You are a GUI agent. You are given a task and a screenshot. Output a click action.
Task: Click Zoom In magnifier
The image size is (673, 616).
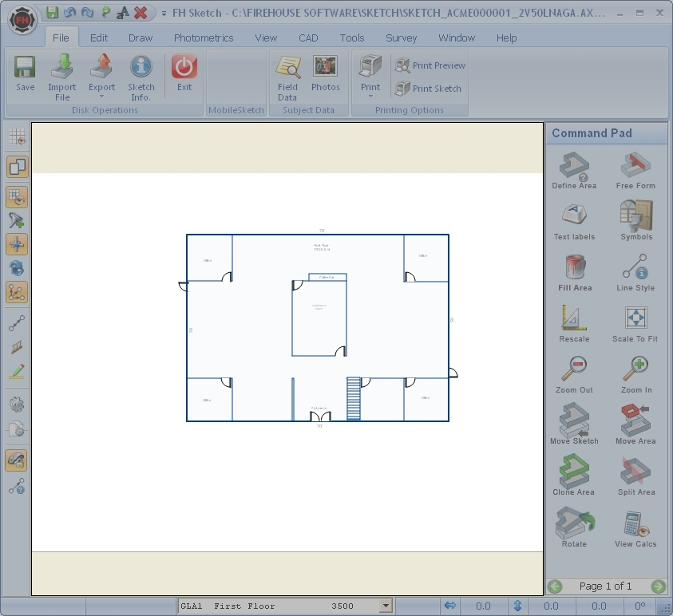tap(636, 375)
